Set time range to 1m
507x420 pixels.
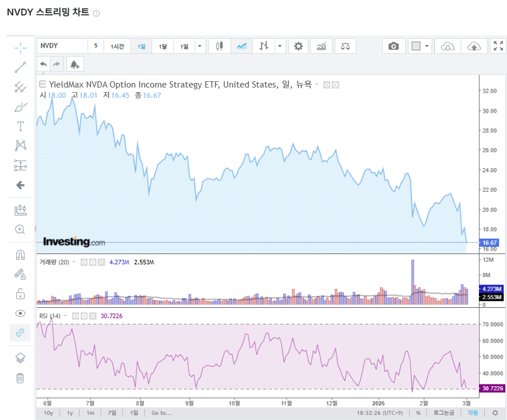[90, 413]
